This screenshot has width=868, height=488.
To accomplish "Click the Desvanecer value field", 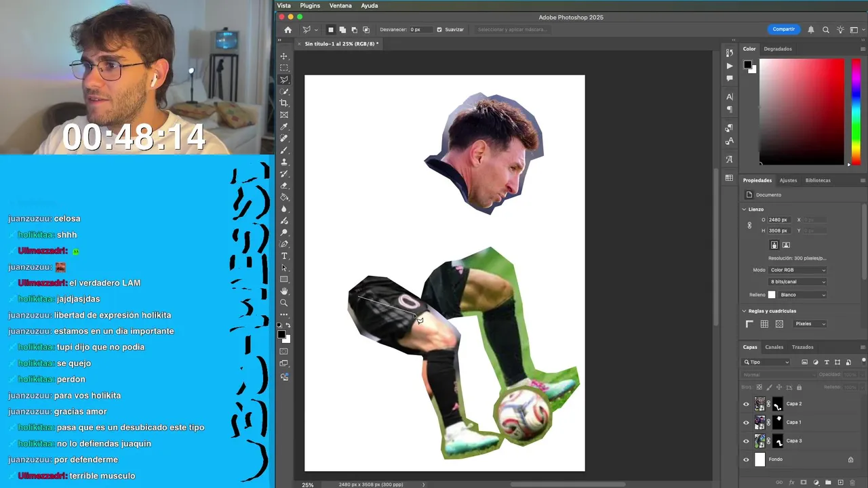I will point(420,30).
